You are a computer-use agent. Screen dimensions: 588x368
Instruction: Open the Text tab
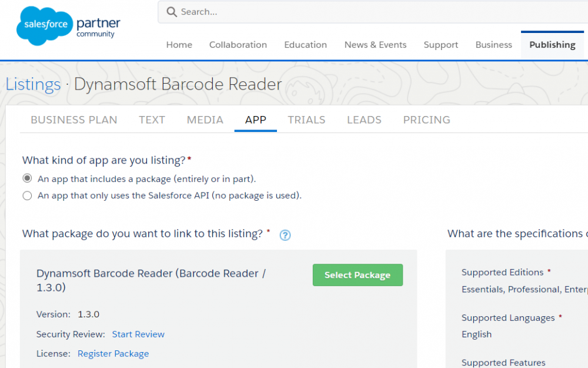(x=152, y=120)
